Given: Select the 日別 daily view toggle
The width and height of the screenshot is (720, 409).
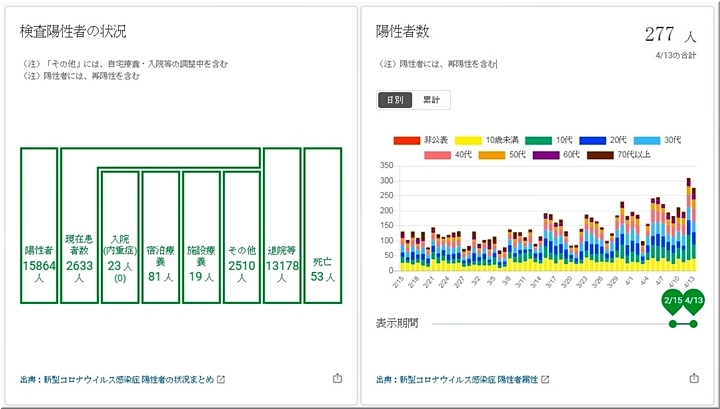Looking at the screenshot, I should point(395,100).
